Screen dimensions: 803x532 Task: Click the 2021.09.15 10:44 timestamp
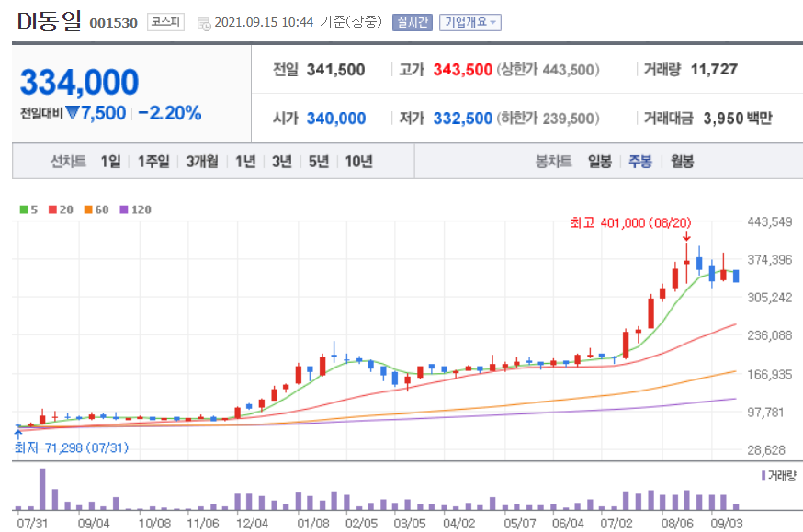264,23
